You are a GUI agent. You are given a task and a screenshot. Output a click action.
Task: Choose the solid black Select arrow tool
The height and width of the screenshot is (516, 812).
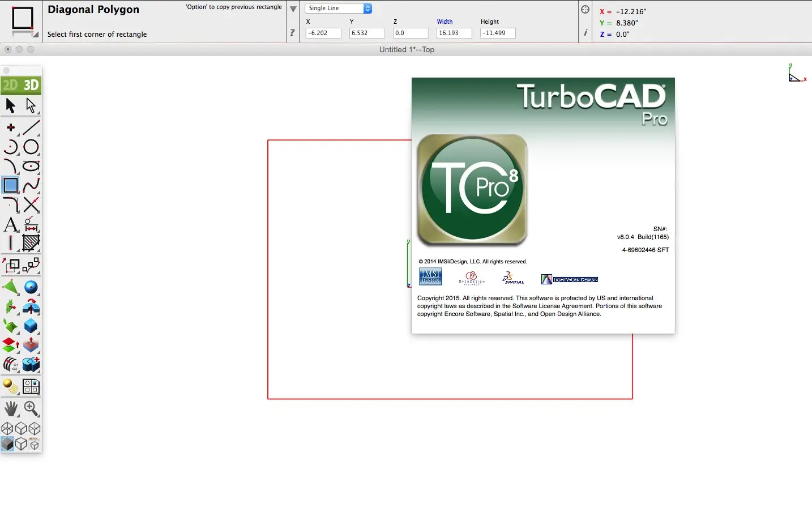point(11,105)
